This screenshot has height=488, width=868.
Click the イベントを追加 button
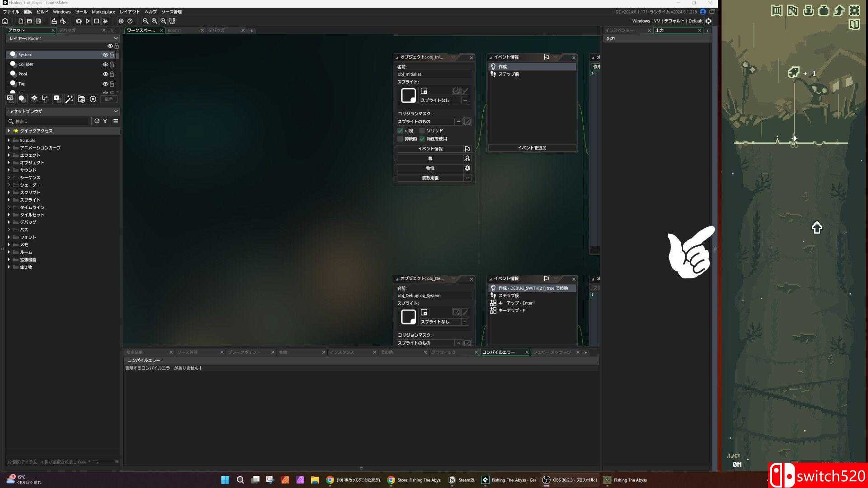click(532, 148)
